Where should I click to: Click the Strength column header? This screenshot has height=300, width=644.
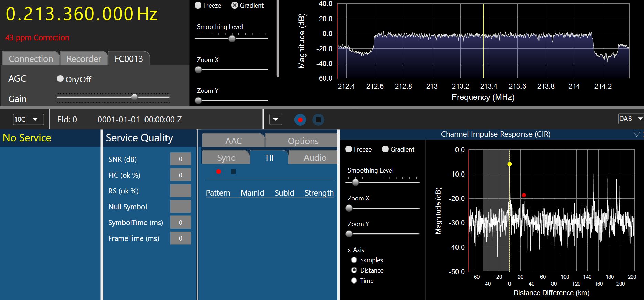point(319,193)
